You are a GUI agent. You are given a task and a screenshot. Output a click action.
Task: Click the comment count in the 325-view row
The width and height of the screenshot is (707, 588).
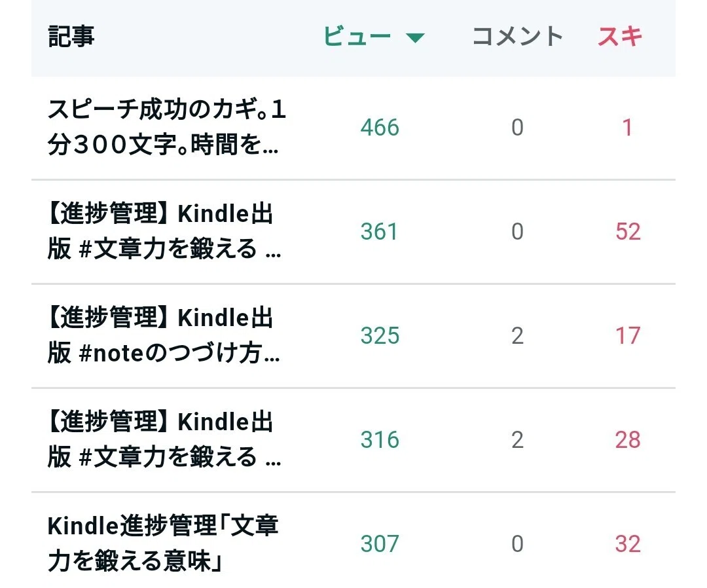click(518, 336)
